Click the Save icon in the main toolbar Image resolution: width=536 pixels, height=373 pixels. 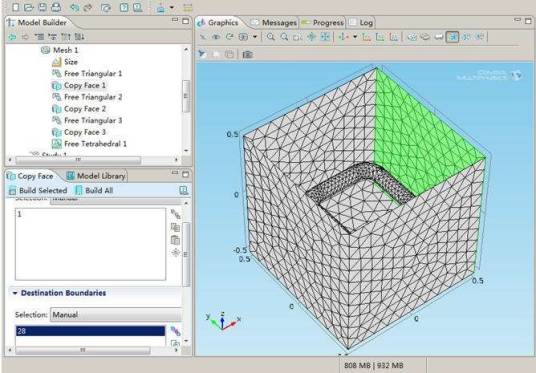point(42,7)
